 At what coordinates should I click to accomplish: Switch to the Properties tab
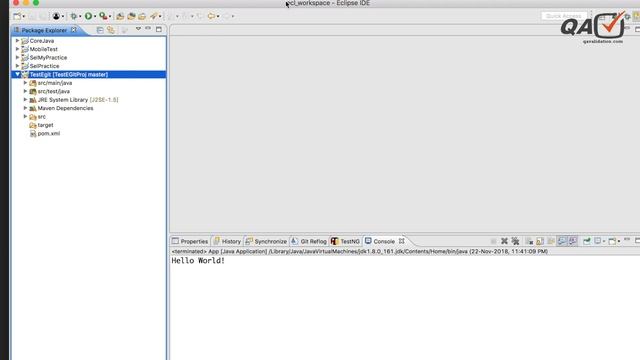click(x=190, y=241)
